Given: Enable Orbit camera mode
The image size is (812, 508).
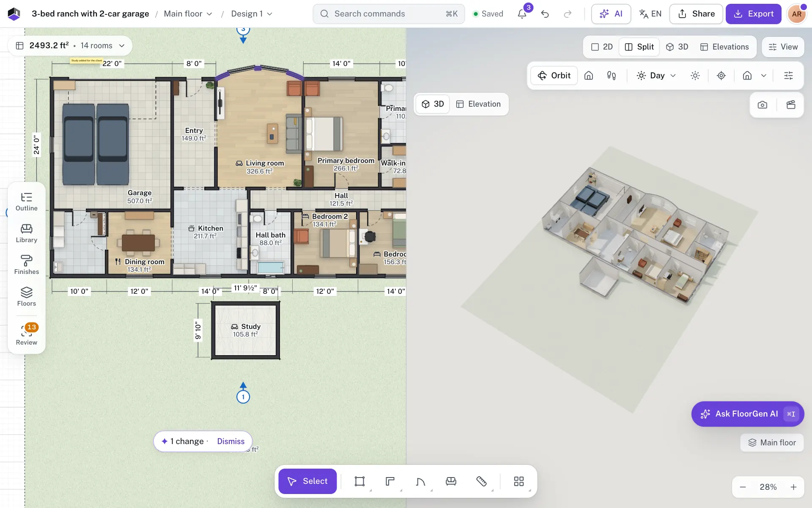Looking at the screenshot, I should coord(554,75).
